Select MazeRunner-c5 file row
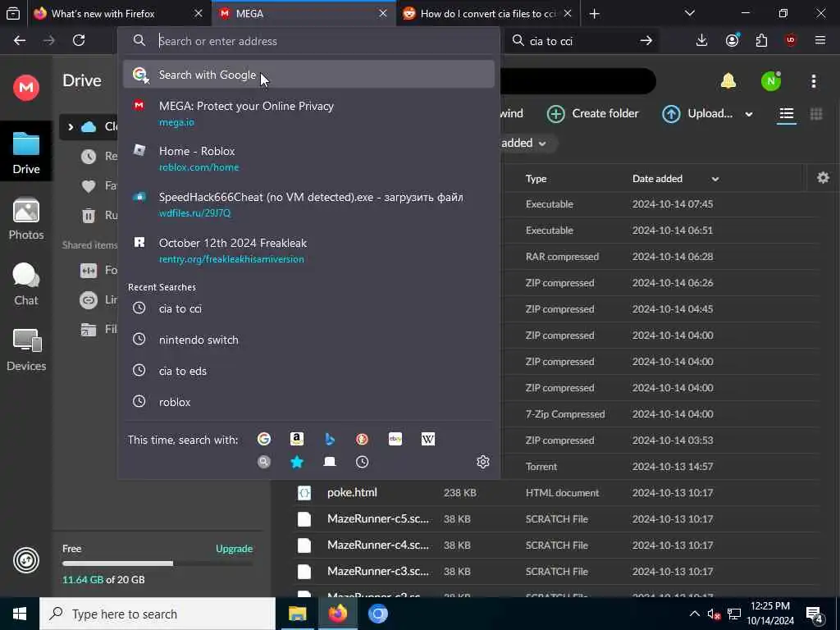The width and height of the screenshot is (840, 630). pyautogui.click(x=555, y=518)
